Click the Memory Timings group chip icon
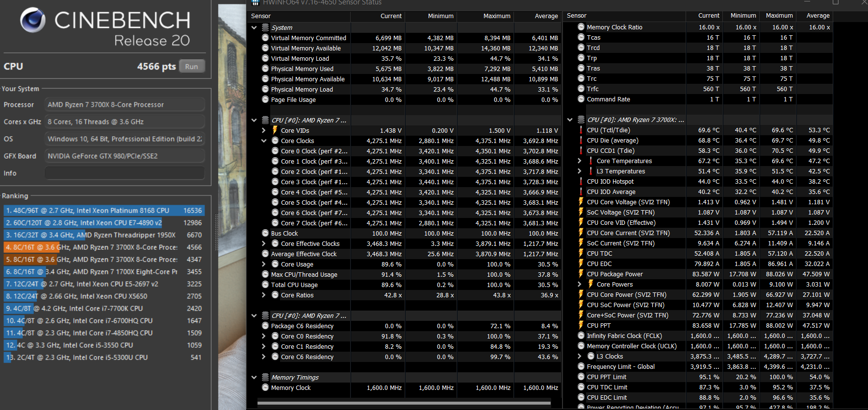868x410 pixels. coord(265,377)
